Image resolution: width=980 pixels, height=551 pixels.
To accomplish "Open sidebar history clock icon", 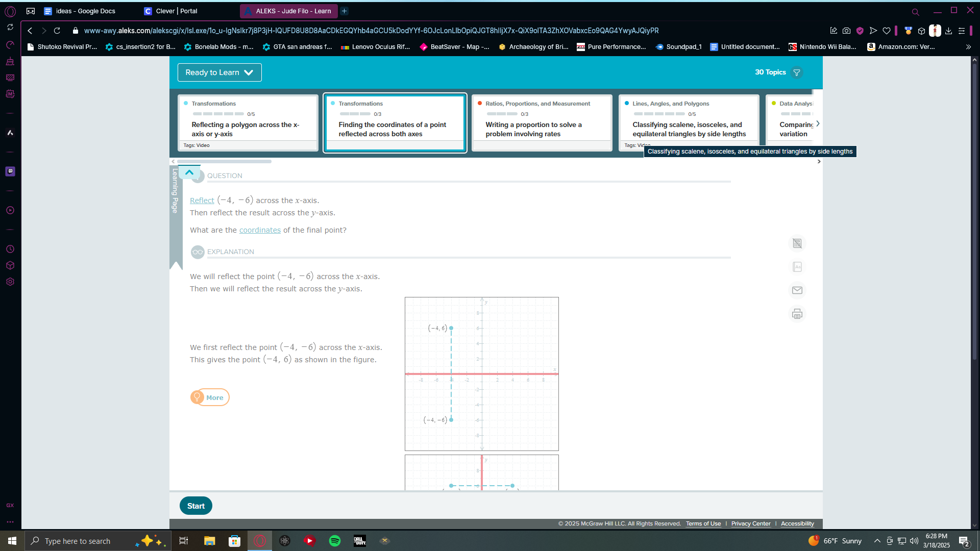I will point(10,249).
